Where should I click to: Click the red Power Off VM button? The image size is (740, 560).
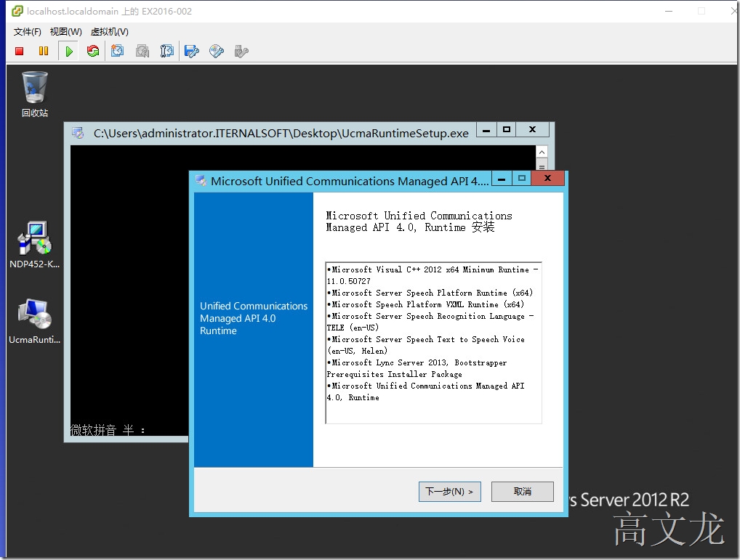click(20, 51)
